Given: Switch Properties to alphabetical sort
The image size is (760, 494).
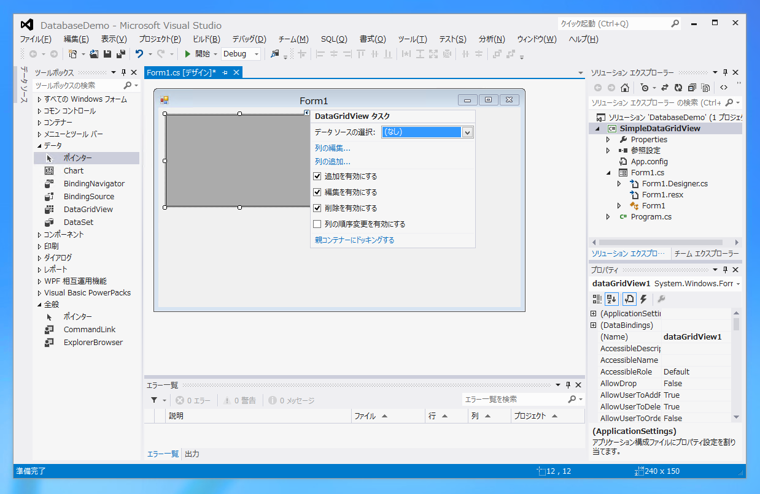Looking at the screenshot, I should coord(612,299).
